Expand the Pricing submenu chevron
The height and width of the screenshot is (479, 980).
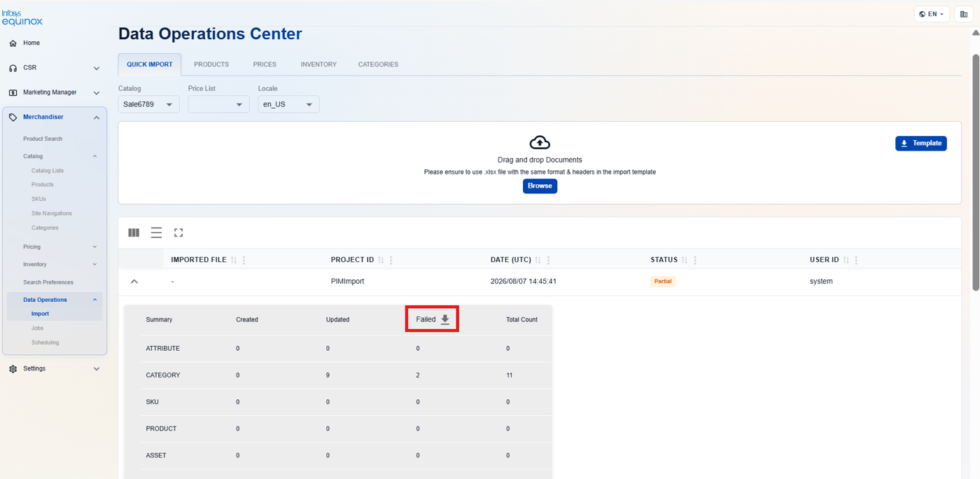pyautogui.click(x=95, y=247)
